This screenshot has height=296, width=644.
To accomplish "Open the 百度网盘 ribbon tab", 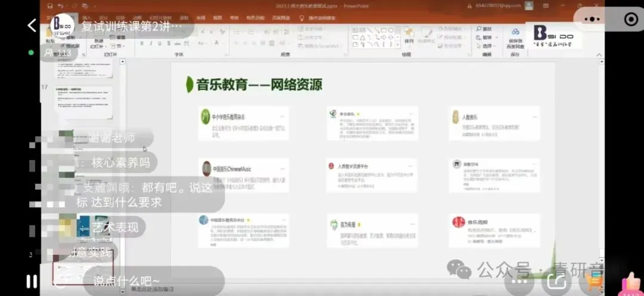I will [280, 18].
